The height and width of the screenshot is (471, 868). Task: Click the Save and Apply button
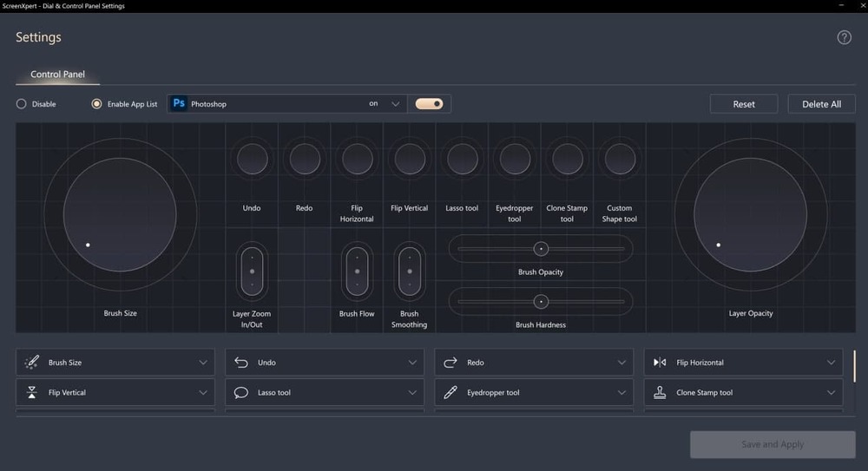[773, 444]
